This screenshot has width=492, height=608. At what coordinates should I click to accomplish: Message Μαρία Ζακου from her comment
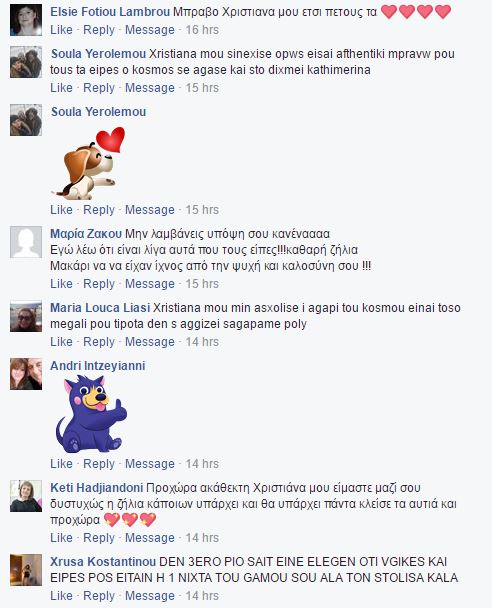click(x=150, y=284)
